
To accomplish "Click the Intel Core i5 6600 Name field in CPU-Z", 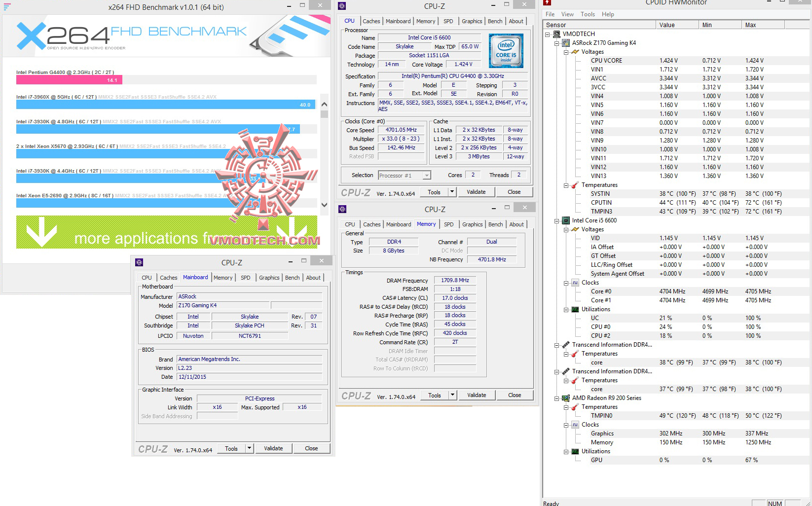I will click(429, 37).
